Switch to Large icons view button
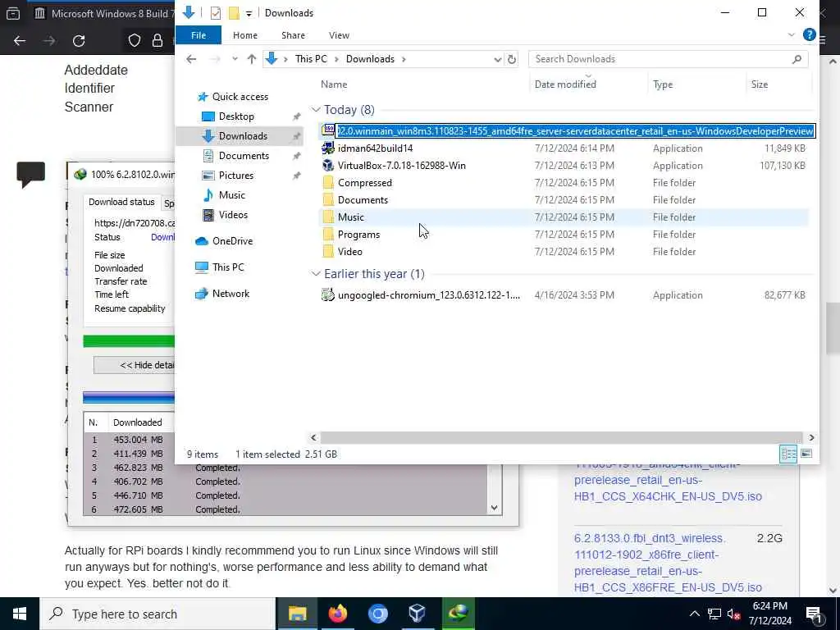Image resolution: width=840 pixels, height=630 pixels. click(x=806, y=454)
